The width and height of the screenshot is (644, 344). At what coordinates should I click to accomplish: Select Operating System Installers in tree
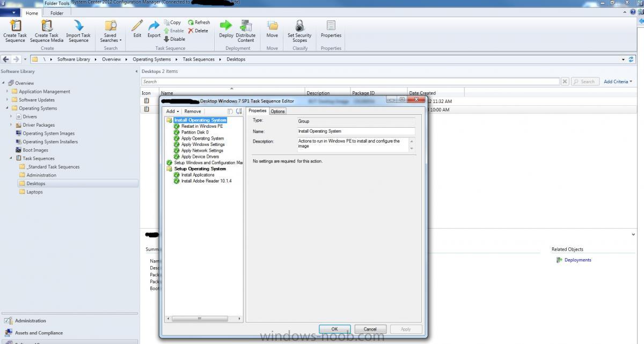(x=50, y=142)
